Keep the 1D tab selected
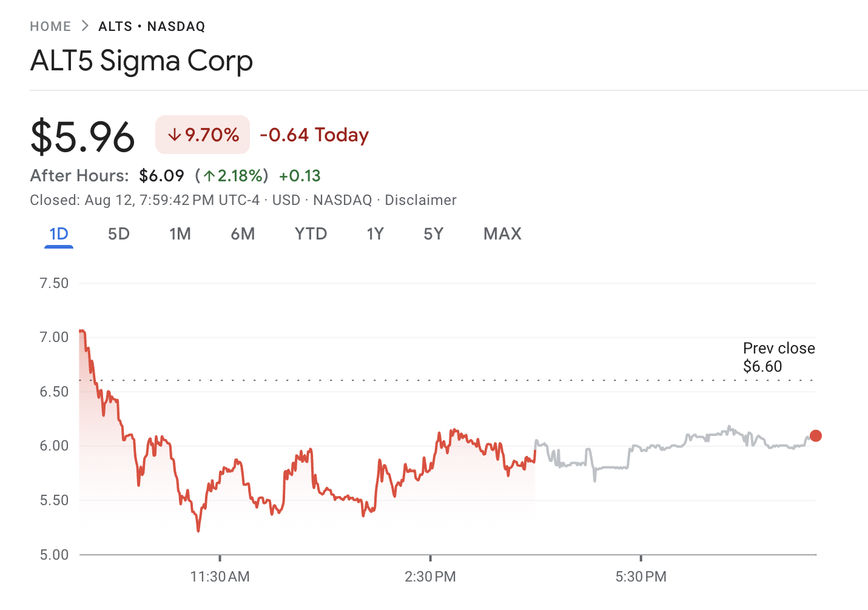Image resolution: width=868 pixels, height=610 pixels. pos(58,234)
